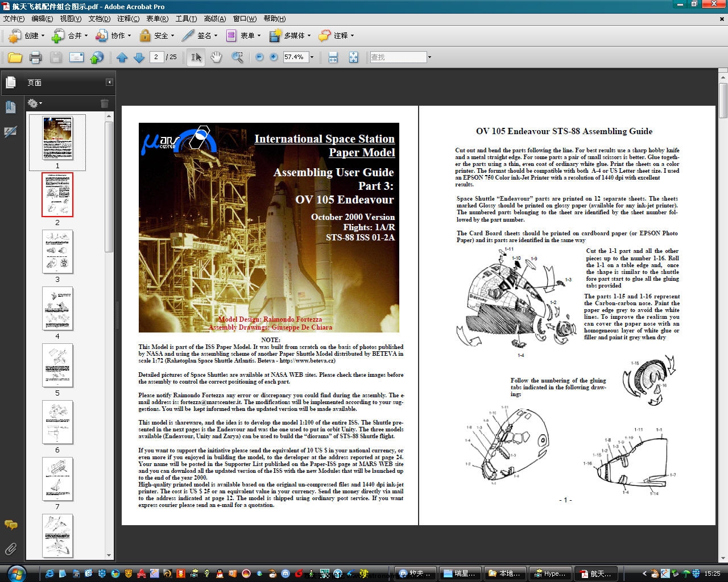This screenshot has height=582, width=728.
Task: Click the open file folder icon
Action: tap(15, 57)
